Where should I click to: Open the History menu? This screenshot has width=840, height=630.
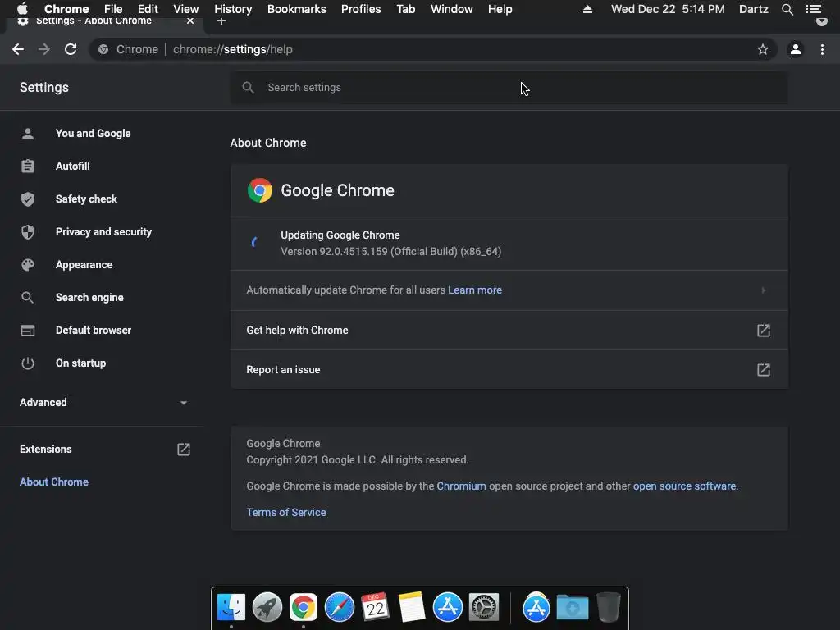pyautogui.click(x=233, y=9)
